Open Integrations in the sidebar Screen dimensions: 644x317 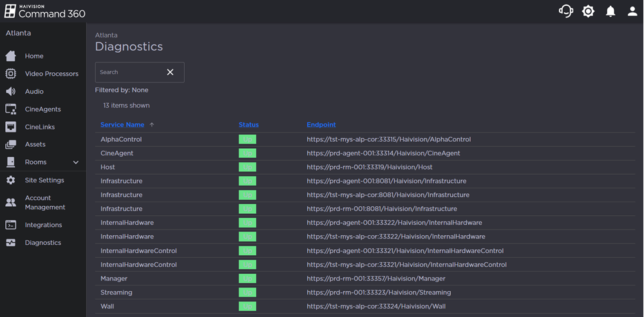point(44,225)
